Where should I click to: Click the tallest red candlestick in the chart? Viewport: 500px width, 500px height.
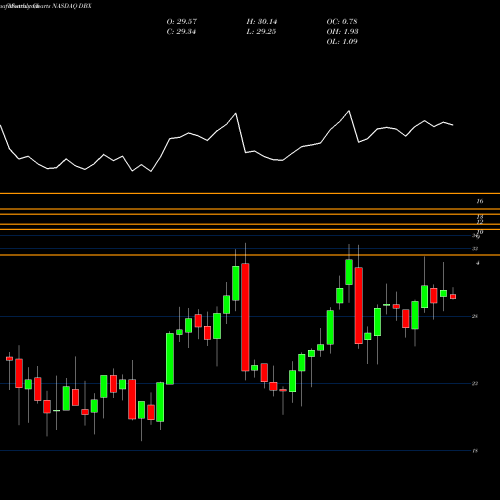[245, 317]
